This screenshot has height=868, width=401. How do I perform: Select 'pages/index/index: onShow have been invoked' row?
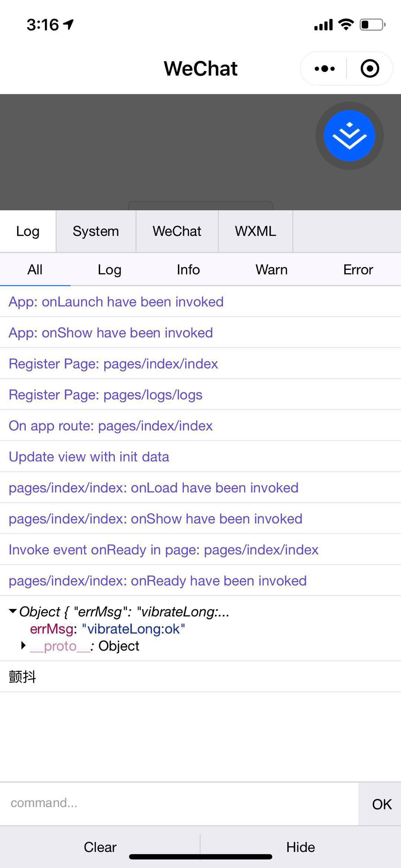click(200, 518)
